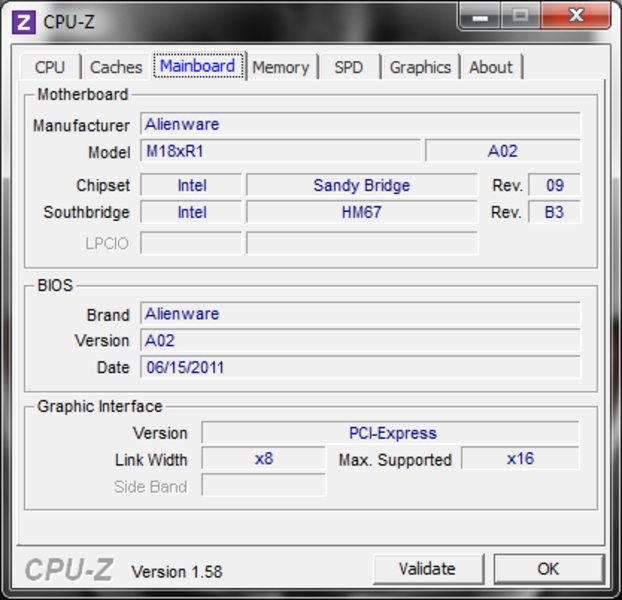622x600 pixels.
Task: Click the BIOS group label
Action: (x=55, y=285)
